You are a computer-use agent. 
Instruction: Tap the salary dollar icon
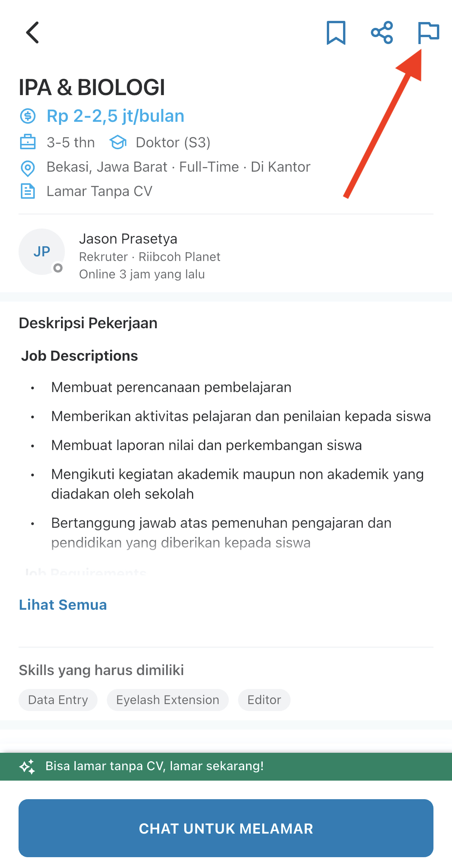28,116
